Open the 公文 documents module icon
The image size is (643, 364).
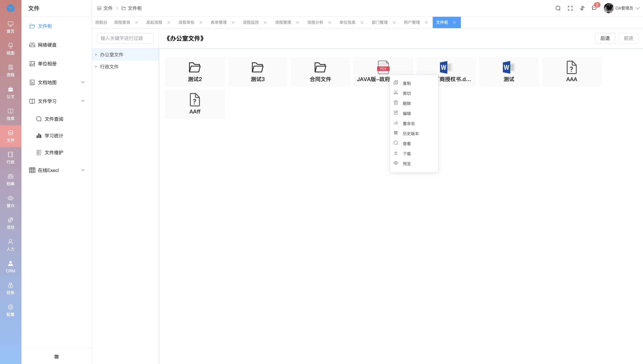[x=11, y=93]
